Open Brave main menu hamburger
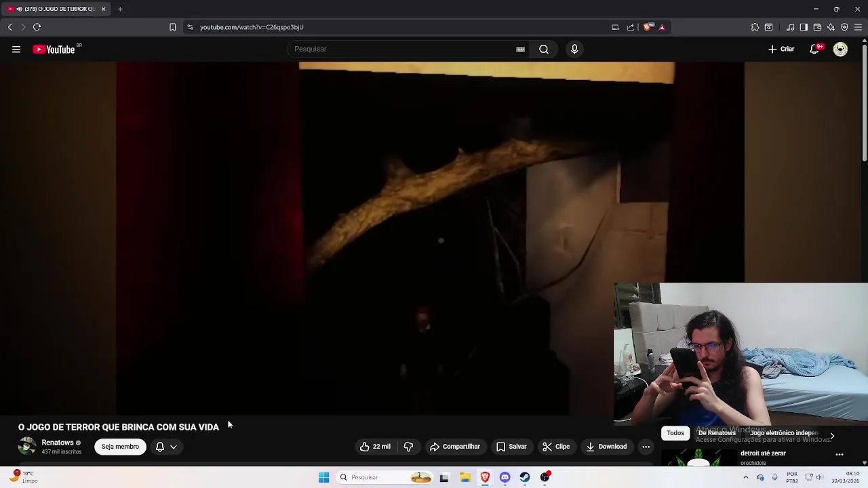 tap(858, 27)
